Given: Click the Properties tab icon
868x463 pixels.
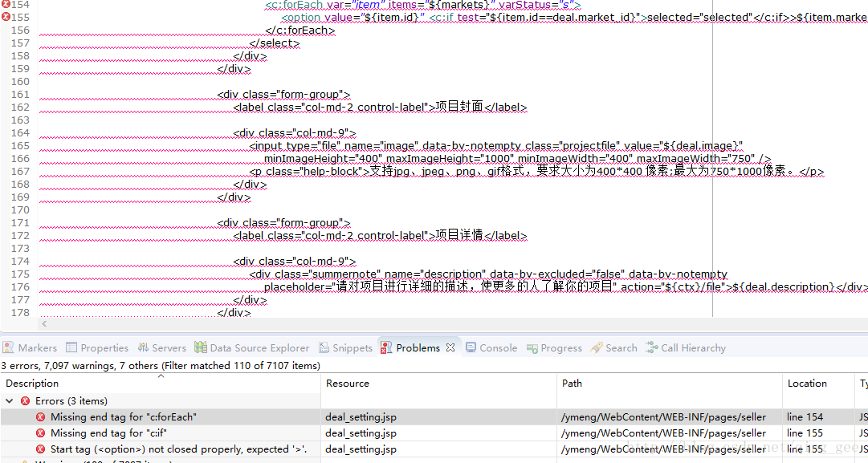Looking at the screenshot, I should coord(71,347).
